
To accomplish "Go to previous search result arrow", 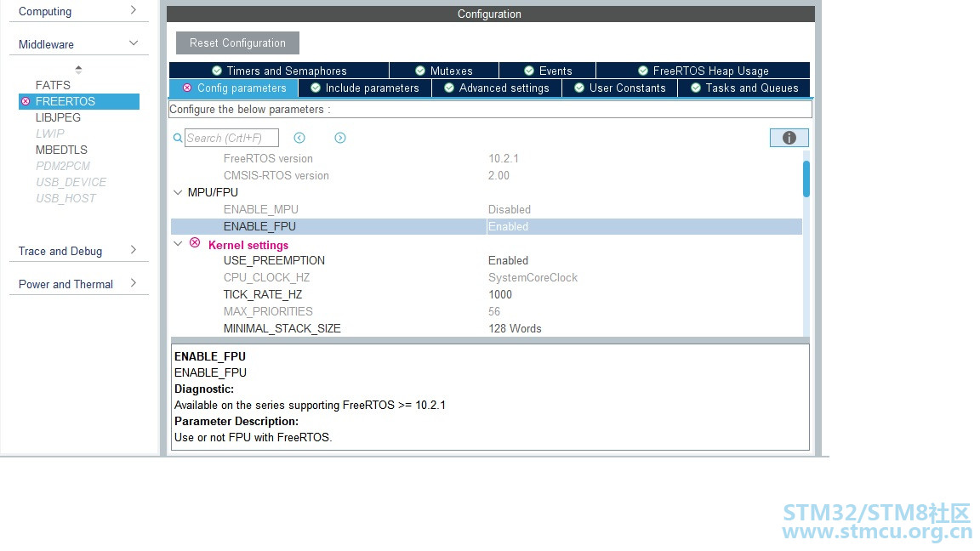I will [299, 138].
